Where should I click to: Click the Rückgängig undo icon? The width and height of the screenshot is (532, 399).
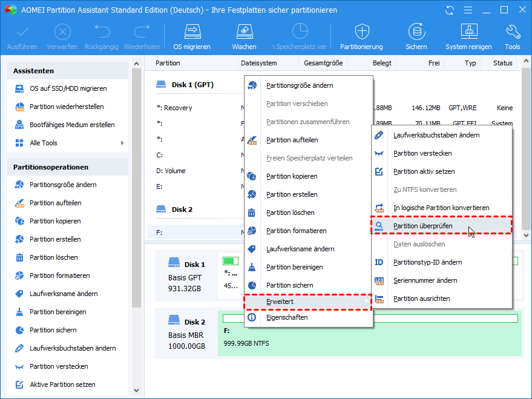coord(102,32)
